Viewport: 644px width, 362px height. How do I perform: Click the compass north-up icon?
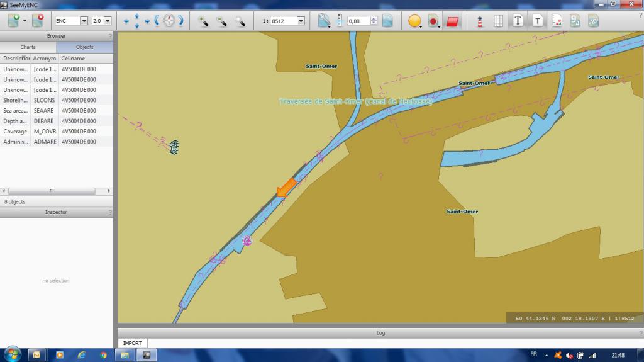[x=169, y=21]
